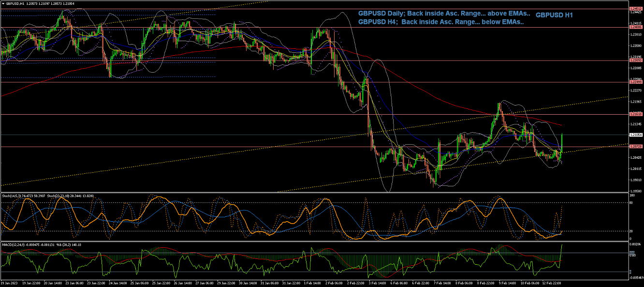The width and height of the screenshot is (644, 287).
Task: Select the 1.22499 price level label
Action: (635, 82)
